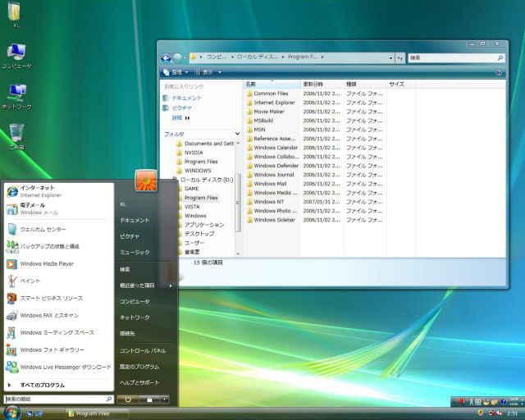Click the Start menu lock button
This screenshot has width=525, height=420.
pos(149,399)
